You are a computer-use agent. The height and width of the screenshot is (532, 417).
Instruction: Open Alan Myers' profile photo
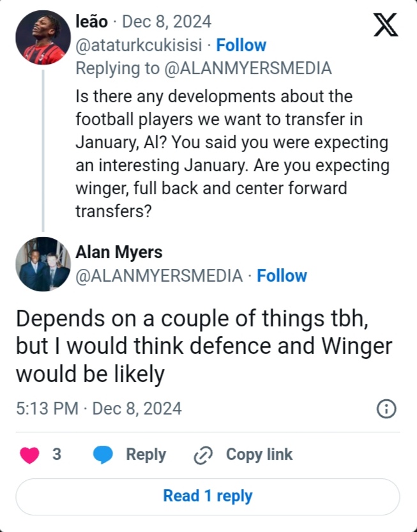click(x=43, y=264)
